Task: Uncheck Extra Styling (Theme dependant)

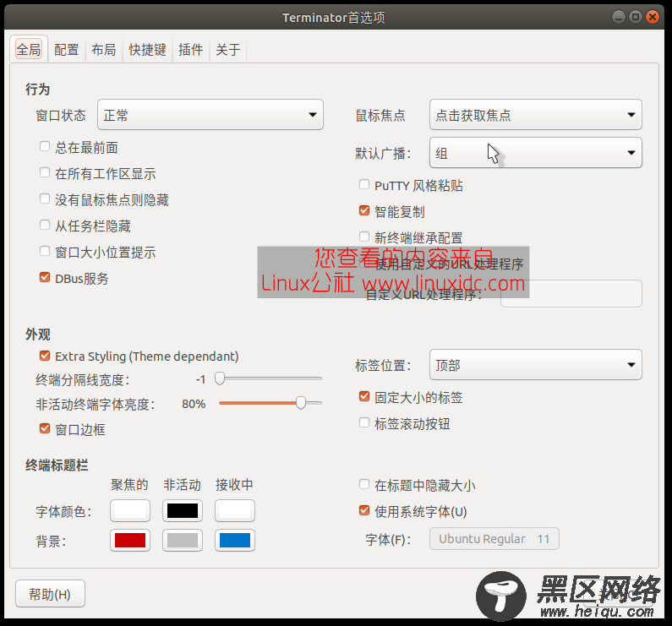Action: pos(45,356)
